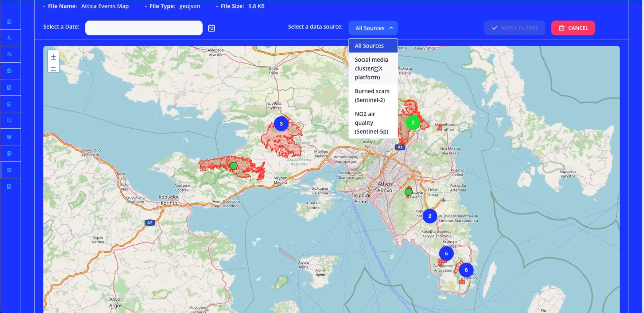Collapse the All Sources dropdown via its chevron
This screenshot has height=313, width=644.
tap(391, 28)
